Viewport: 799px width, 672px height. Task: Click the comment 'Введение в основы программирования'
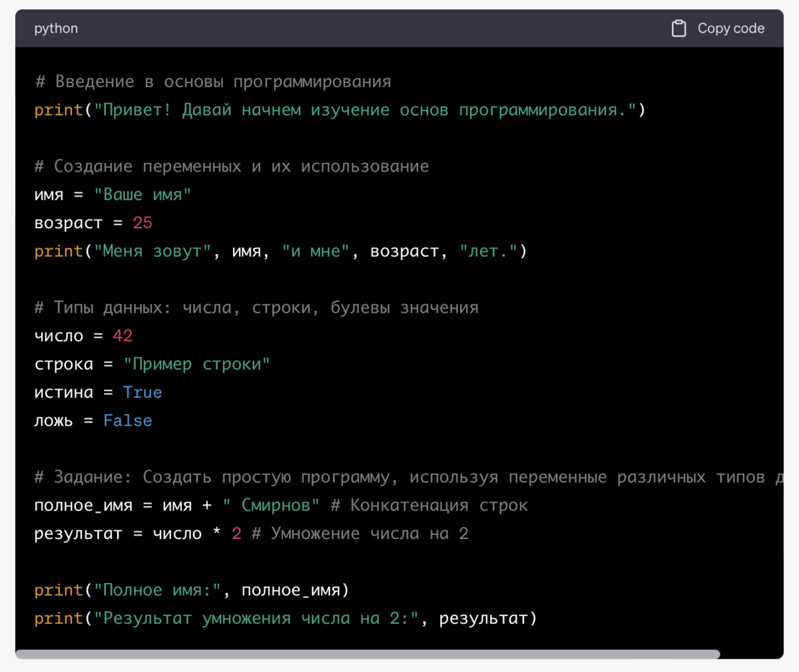click(213, 81)
